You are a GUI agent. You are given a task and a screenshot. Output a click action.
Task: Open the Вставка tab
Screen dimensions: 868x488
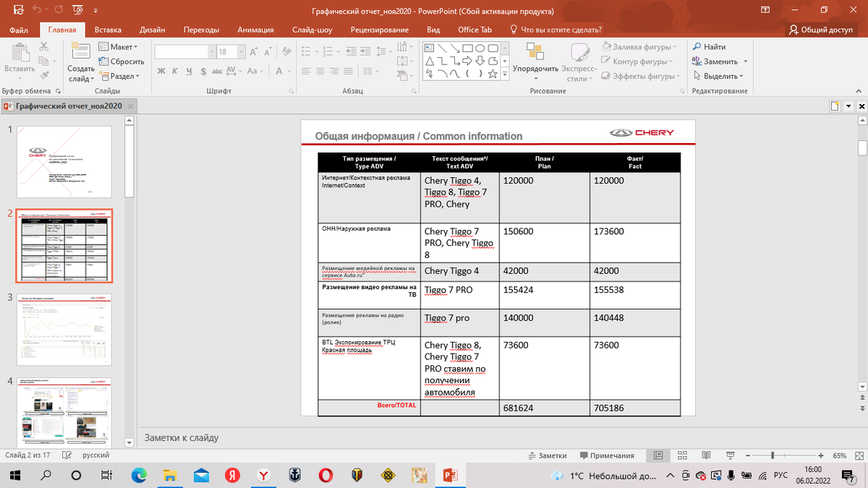[108, 30]
